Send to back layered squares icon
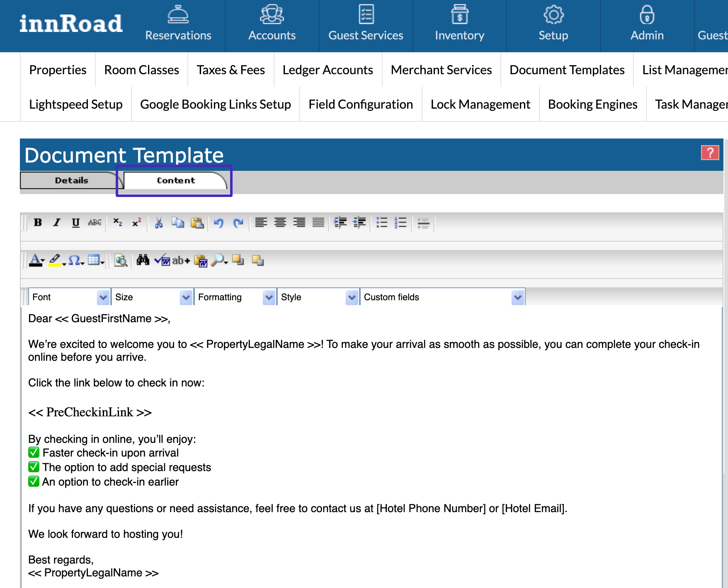Viewport: 728px width, 588px height. click(x=258, y=260)
